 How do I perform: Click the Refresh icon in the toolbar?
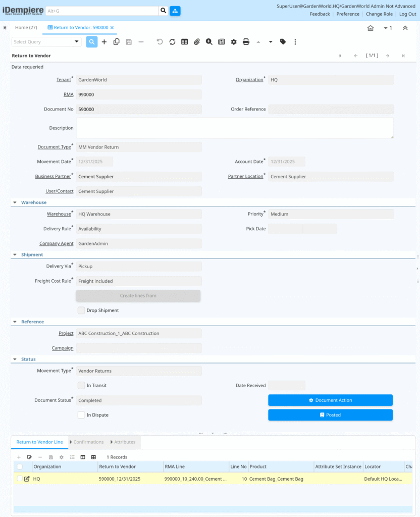[x=171, y=42]
